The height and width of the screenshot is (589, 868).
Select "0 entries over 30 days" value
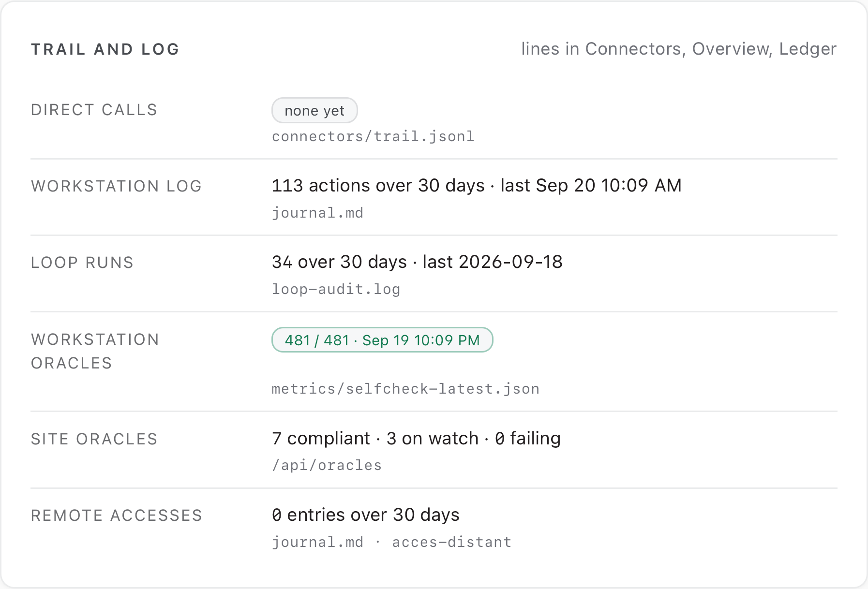pos(366,515)
